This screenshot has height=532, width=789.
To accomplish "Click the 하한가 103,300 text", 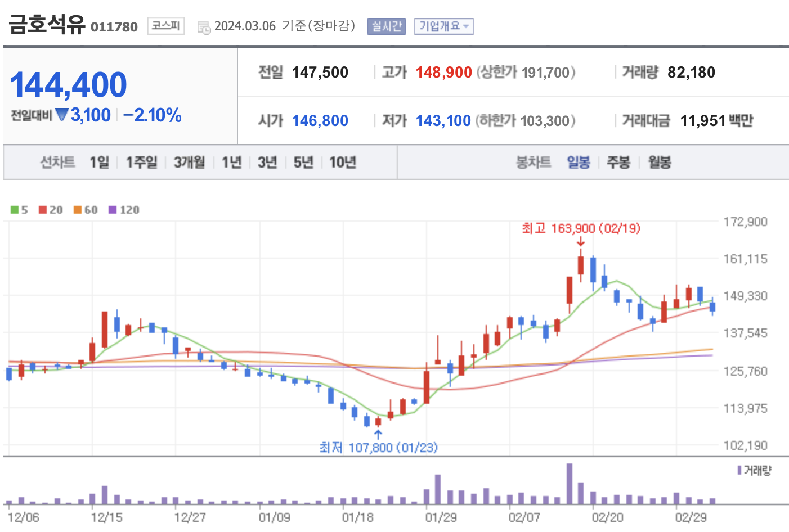I will pos(526,121).
